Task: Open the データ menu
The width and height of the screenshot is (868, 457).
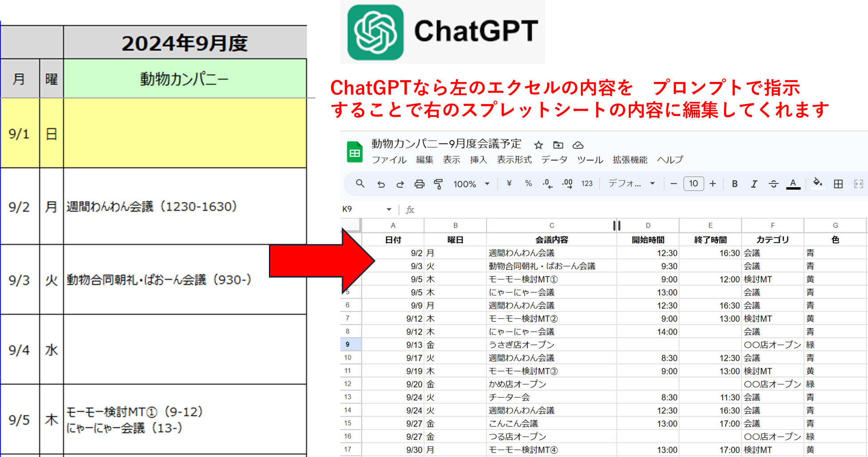Action: coord(554,160)
